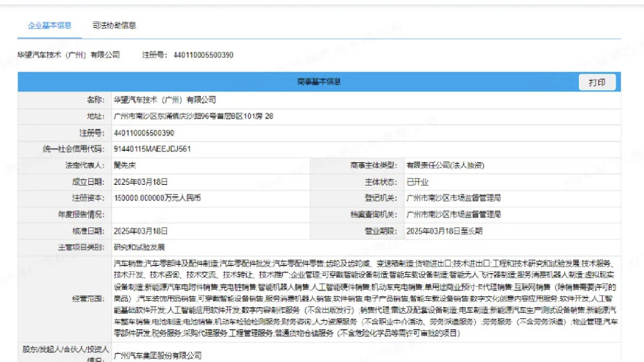Click the 档案查询机关 value 广州市南沙区市场监督管理局
The height and width of the screenshot is (362, 644).
453,214
